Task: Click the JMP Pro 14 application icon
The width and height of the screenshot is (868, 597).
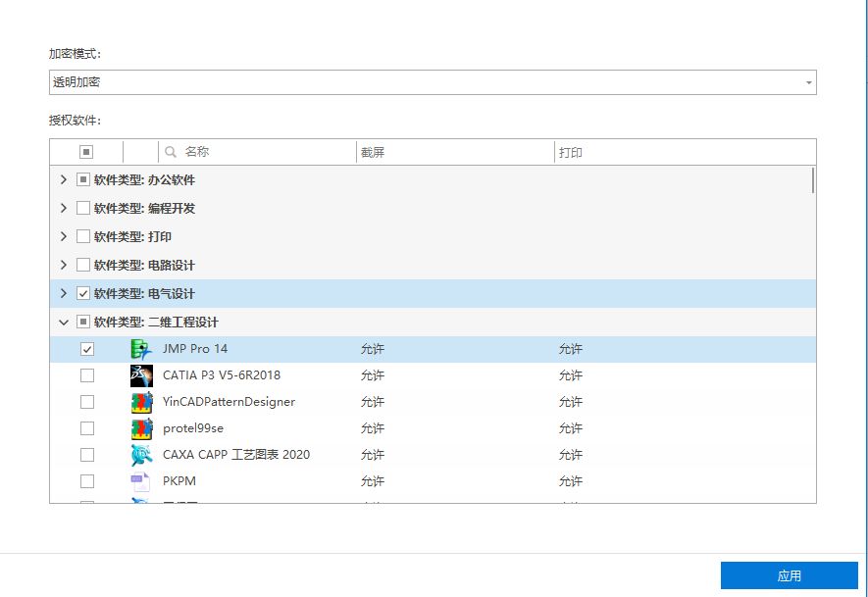Action: pyautogui.click(x=141, y=349)
